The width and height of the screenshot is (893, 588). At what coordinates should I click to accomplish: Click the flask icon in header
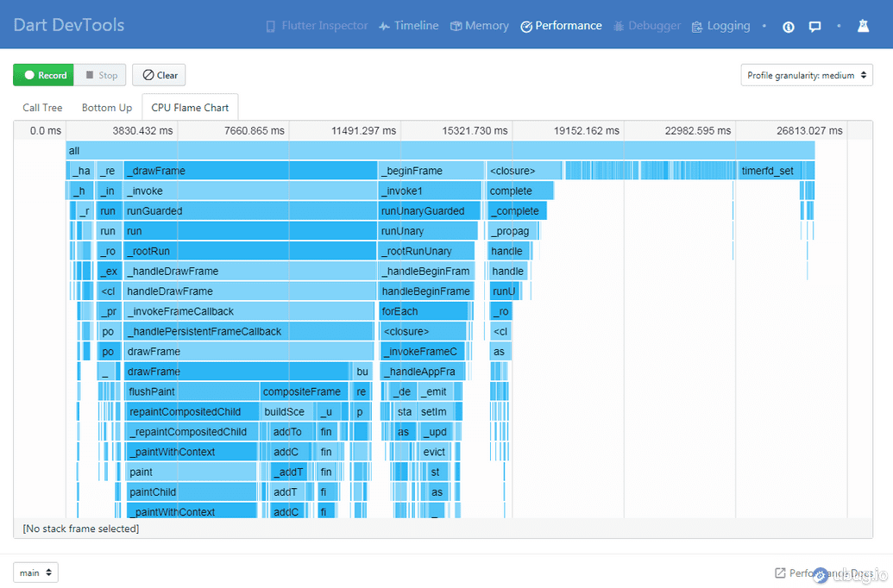(863, 27)
